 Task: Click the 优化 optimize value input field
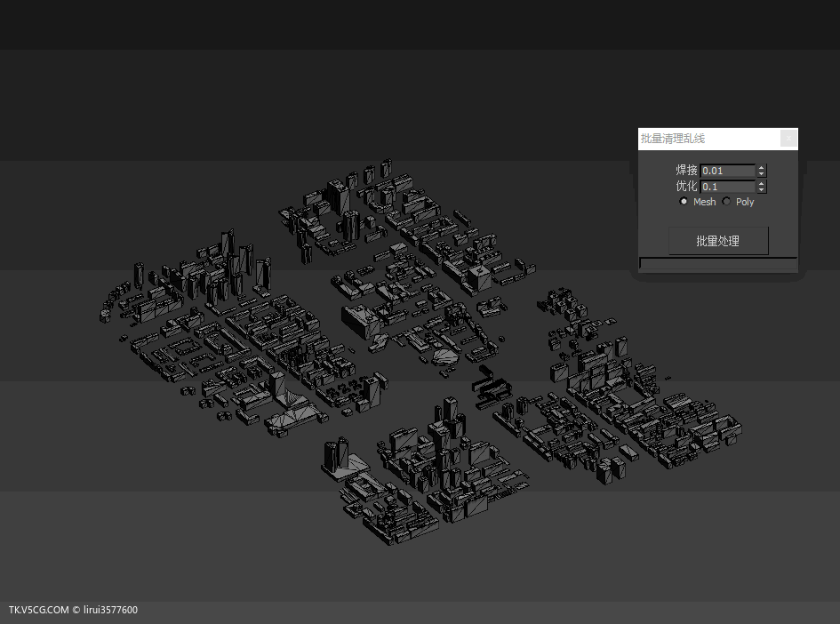727,187
